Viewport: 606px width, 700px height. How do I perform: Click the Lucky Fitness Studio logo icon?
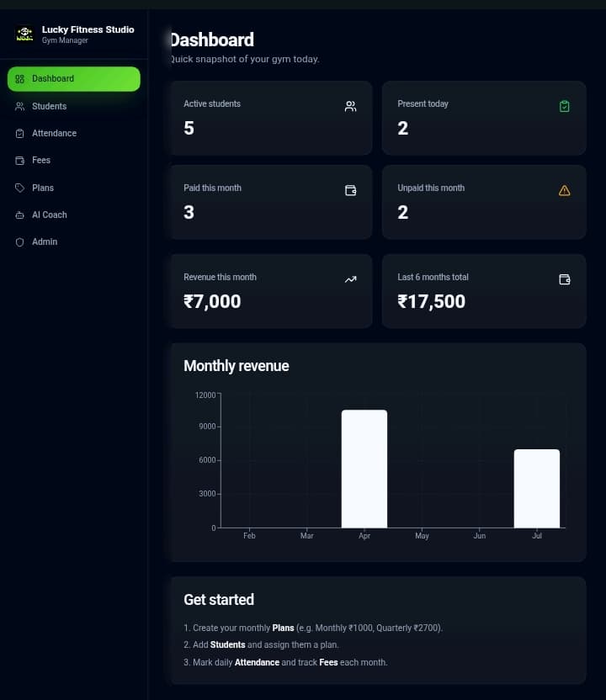point(24,34)
